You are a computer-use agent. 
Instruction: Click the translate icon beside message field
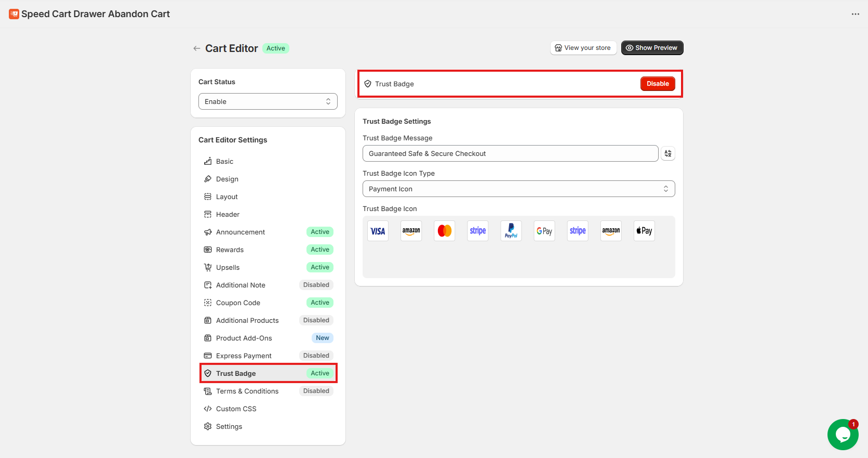[667, 153]
